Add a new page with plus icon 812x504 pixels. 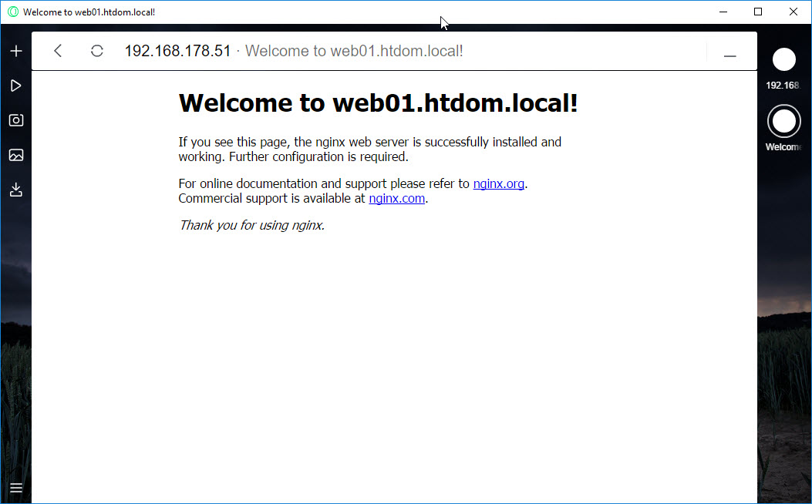pyautogui.click(x=16, y=51)
